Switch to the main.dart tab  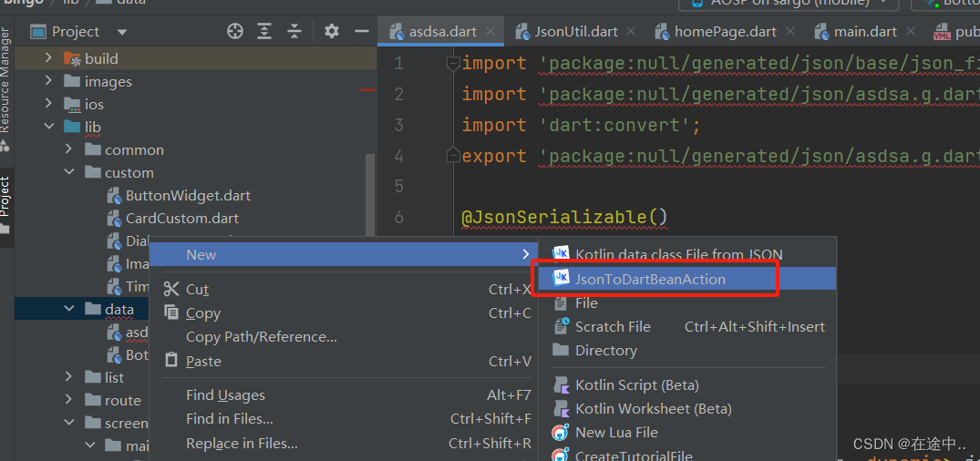click(x=865, y=31)
